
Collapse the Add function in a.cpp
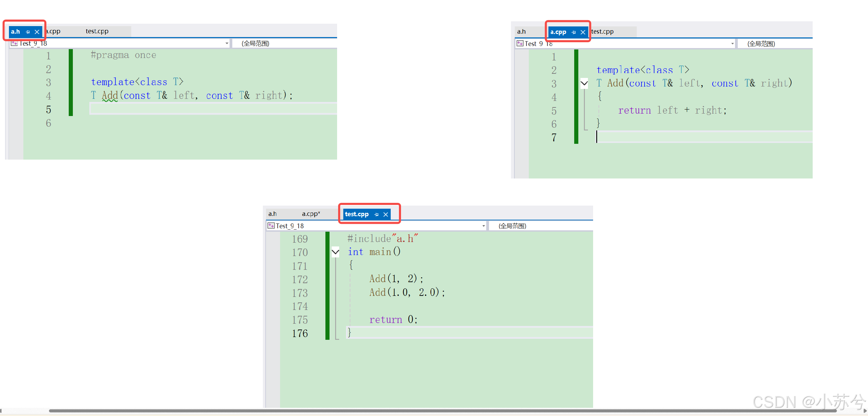click(584, 83)
